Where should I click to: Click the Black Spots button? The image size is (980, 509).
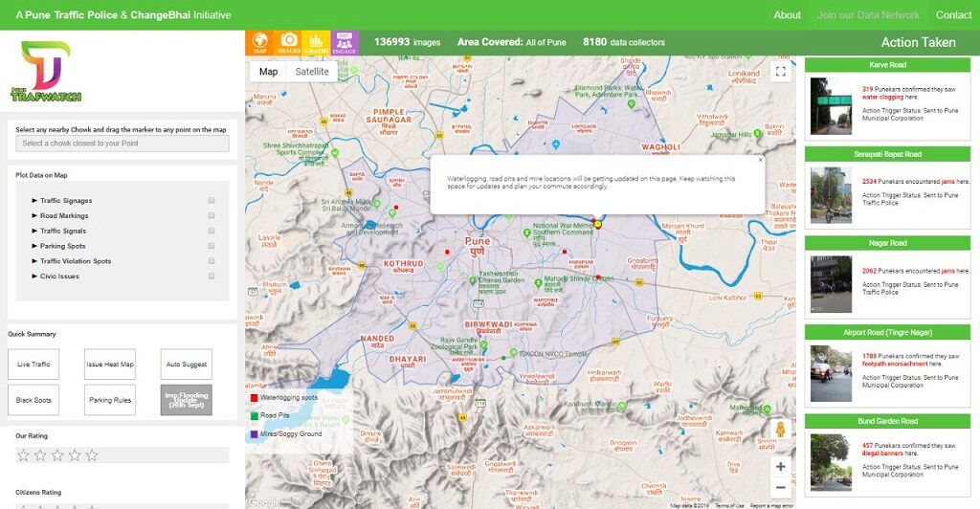[x=33, y=400]
